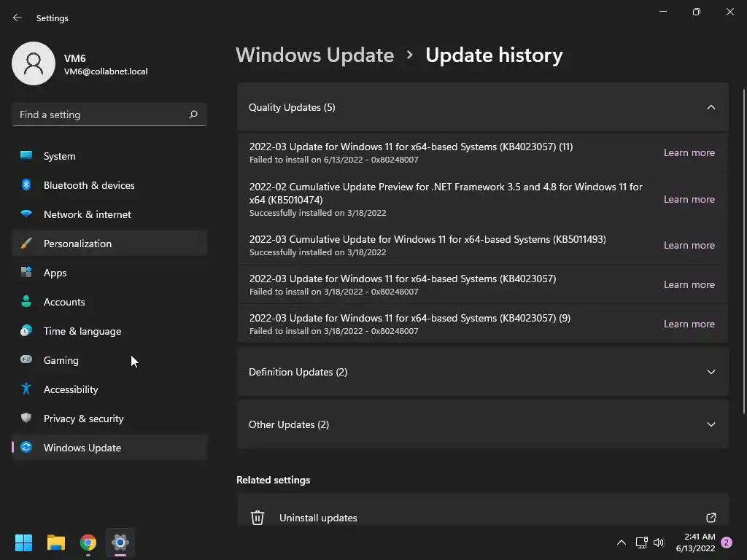Learn more about KB4023057 (11) update
Screen dimensions: 747x560
[689, 152]
